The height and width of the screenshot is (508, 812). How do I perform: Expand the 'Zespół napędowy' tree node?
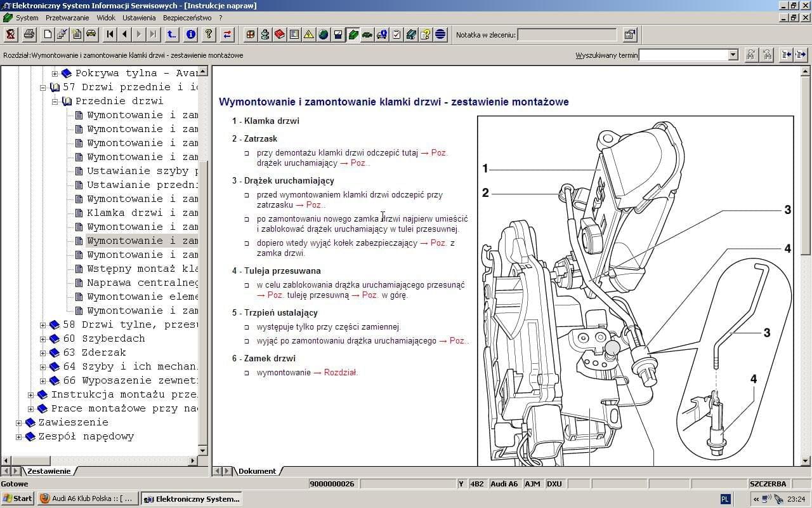click(x=19, y=437)
